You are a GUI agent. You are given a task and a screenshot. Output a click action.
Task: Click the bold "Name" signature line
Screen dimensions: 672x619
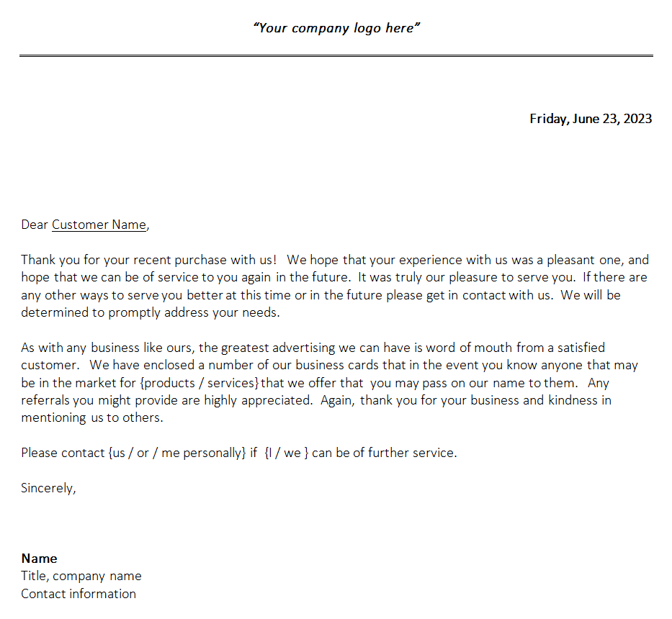39,559
